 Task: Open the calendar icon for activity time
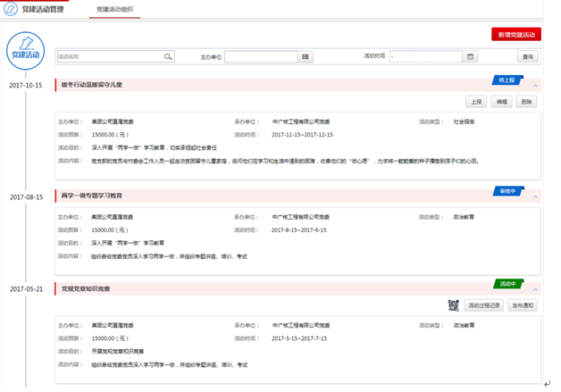point(471,56)
